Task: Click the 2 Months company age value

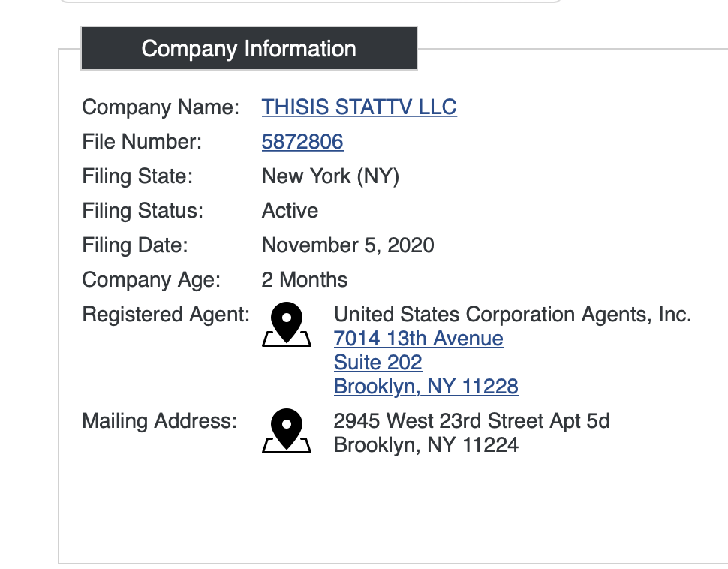Action: coord(304,280)
